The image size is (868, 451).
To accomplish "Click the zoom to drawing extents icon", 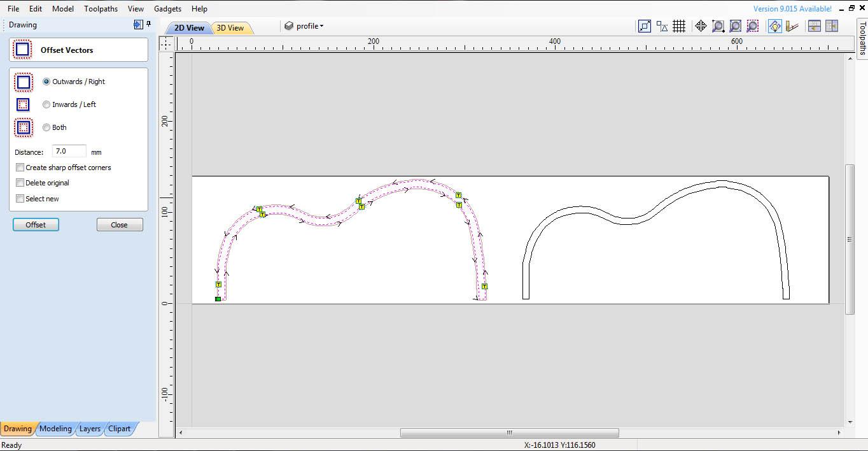I will (x=735, y=26).
